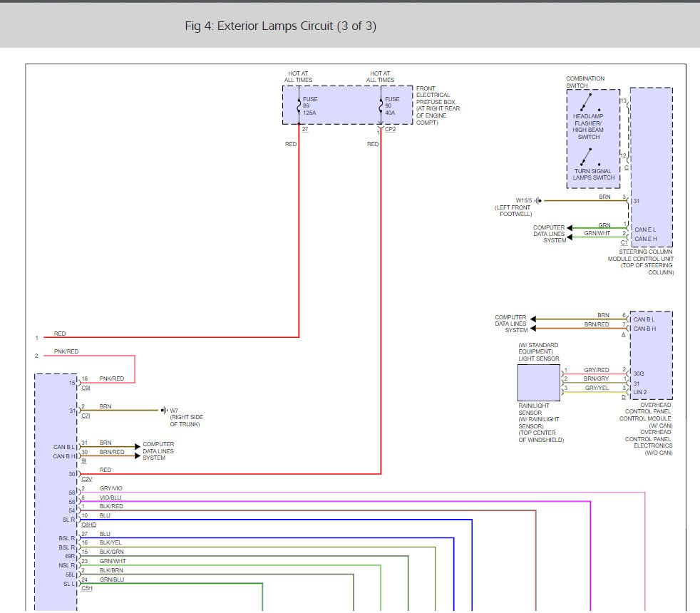This screenshot has height=613, width=700.
Task: Click the RED label on wire 1
Action: click(x=60, y=334)
